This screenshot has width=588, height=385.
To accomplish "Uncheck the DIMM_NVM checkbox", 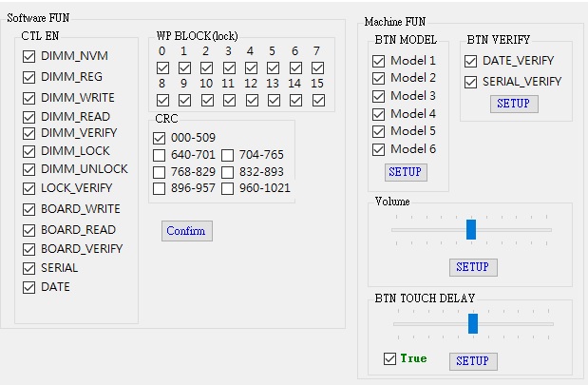I will point(29,57).
